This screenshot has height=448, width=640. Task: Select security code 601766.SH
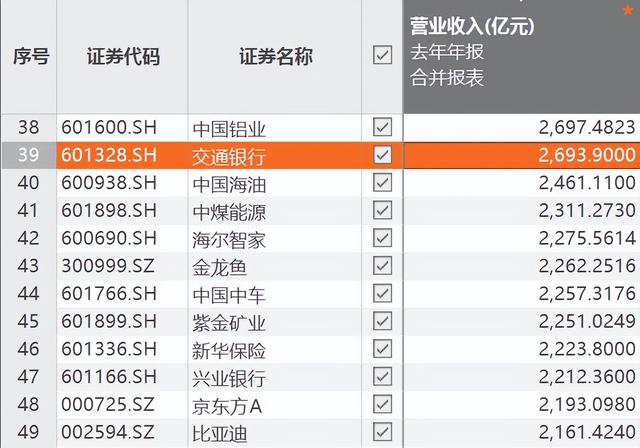tap(109, 294)
